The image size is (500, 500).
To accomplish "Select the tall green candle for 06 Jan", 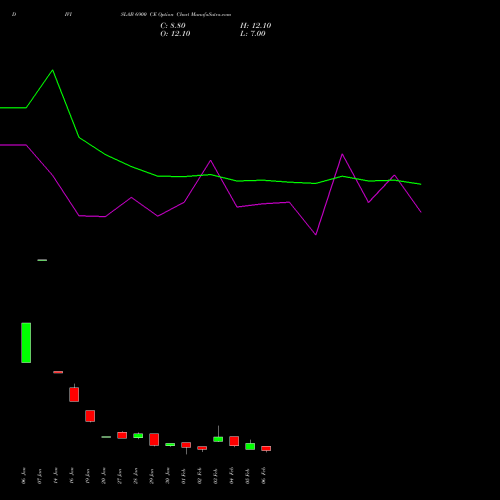I will click(26, 343).
